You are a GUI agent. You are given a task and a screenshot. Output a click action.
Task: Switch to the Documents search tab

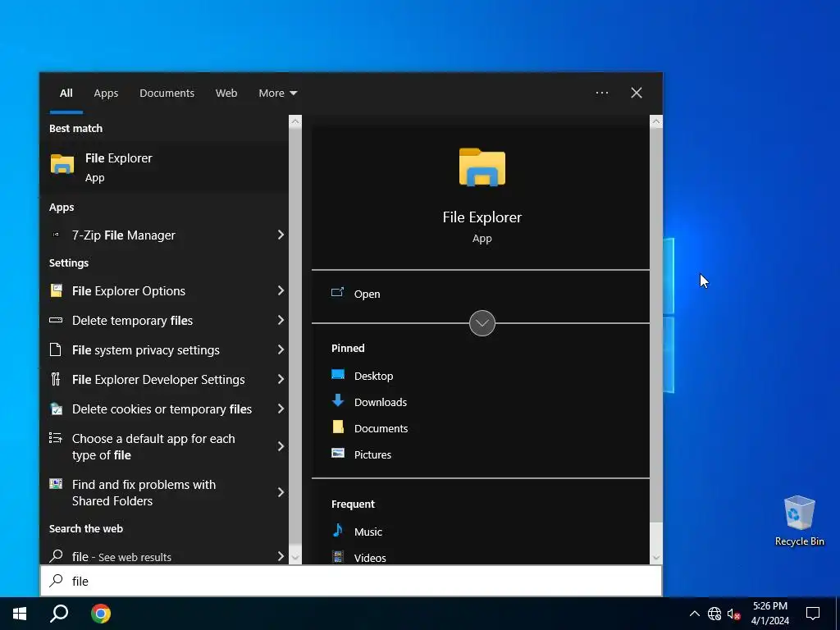point(167,93)
